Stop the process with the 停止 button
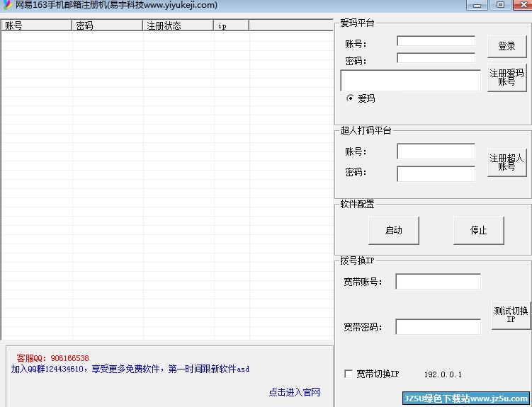Viewport: 532px width, 407px height. pyautogui.click(x=478, y=231)
